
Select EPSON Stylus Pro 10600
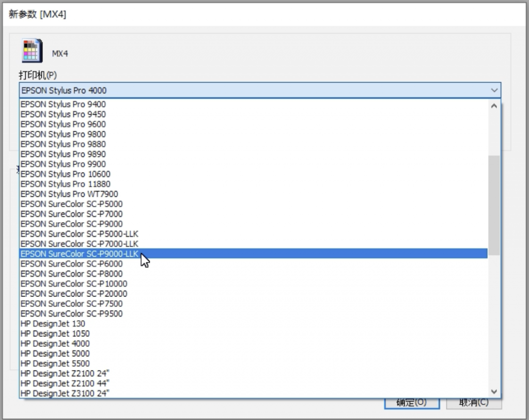pyautogui.click(x=253, y=174)
